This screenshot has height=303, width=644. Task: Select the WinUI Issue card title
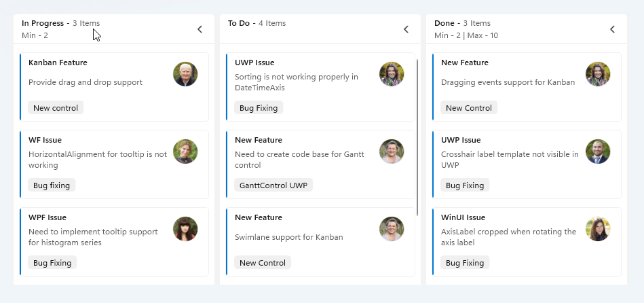coord(463,217)
